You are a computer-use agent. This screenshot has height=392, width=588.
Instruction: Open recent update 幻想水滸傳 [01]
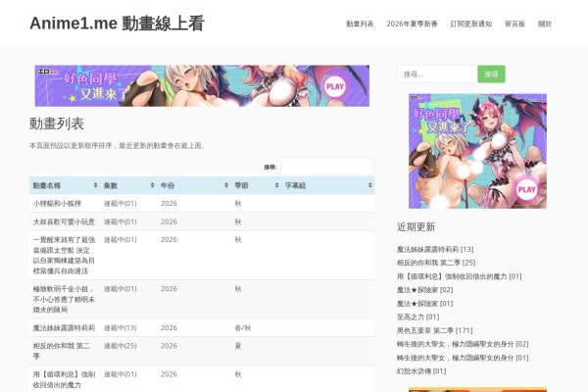click(421, 371)
